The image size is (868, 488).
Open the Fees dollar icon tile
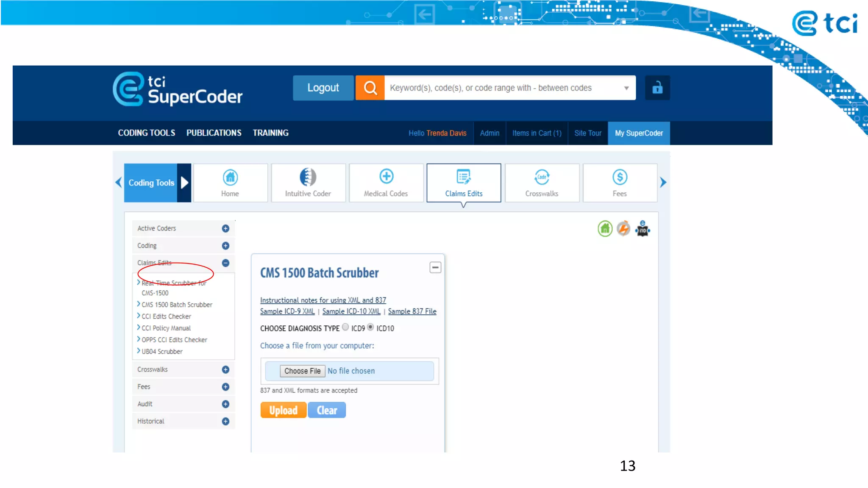[620, 183]
